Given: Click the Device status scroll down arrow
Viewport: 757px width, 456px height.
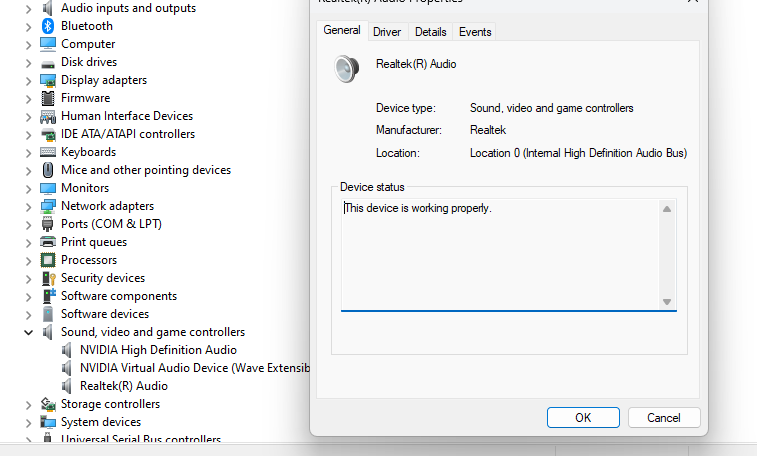Looking at the screenshot, I should coord(667,302).
